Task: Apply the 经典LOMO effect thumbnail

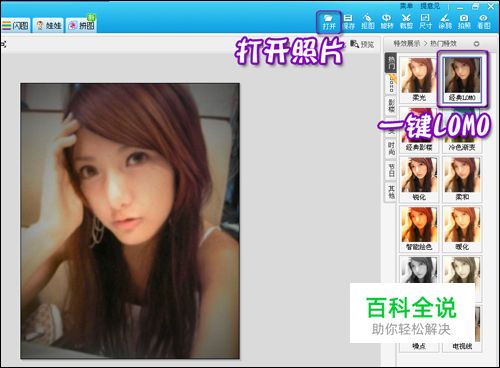Action: click(x=462, y=79)
